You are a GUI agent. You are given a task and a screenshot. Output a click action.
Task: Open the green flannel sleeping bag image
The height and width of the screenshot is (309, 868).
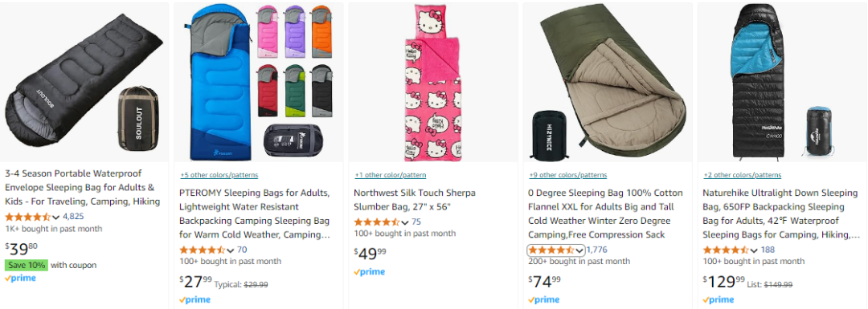[x=608, y=83]
